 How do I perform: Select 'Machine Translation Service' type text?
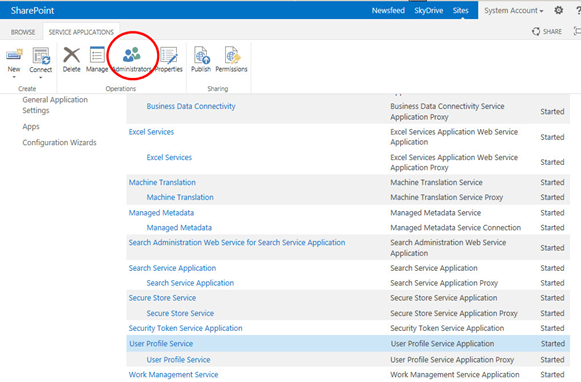click(436, 182)
